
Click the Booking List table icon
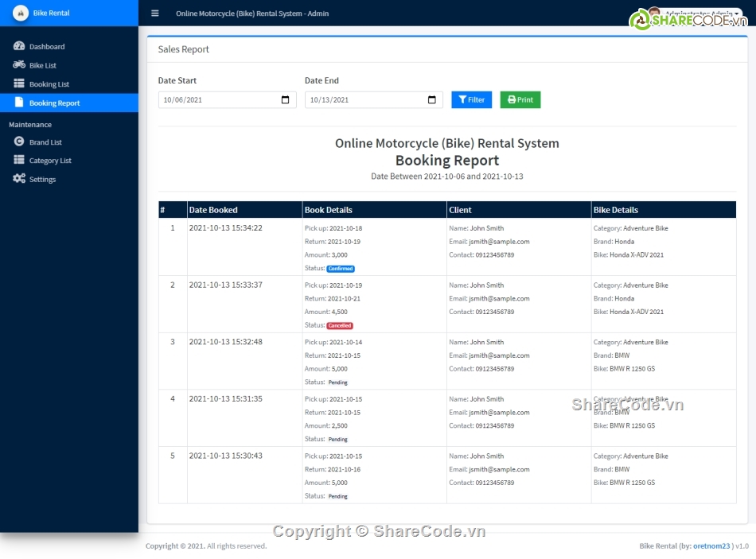pyautogui.click(x=19, y=83)
